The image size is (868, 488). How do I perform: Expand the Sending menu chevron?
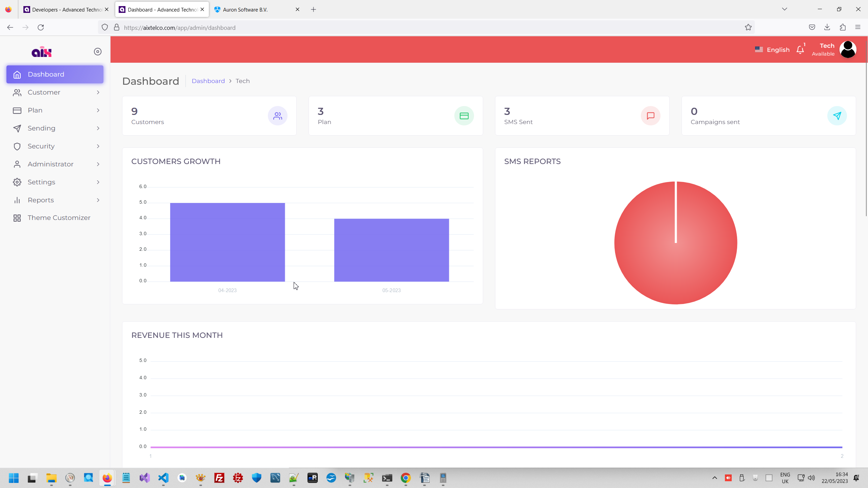[98, 128]
